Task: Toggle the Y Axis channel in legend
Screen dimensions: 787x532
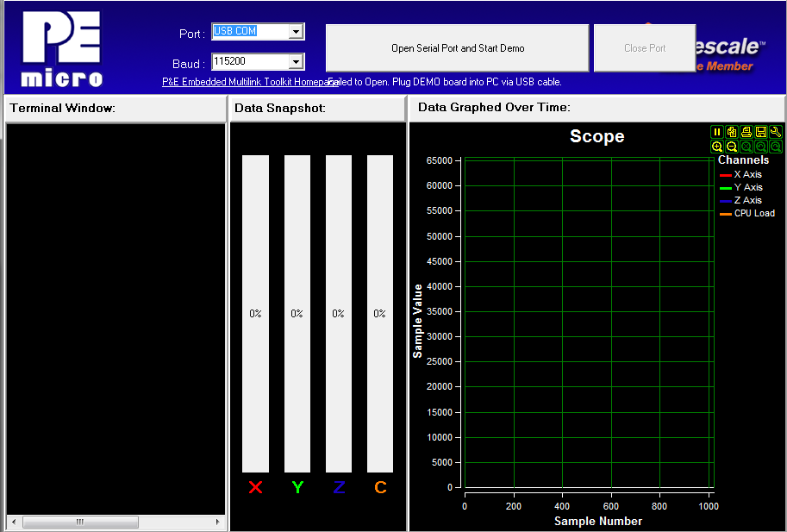Action: [747, 187]
